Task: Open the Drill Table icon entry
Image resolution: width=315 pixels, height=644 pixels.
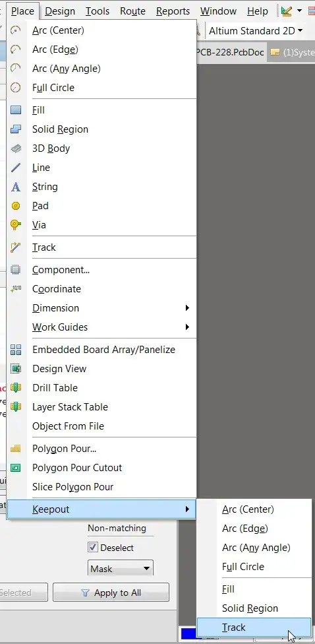Action: click(x=16, y=388)
